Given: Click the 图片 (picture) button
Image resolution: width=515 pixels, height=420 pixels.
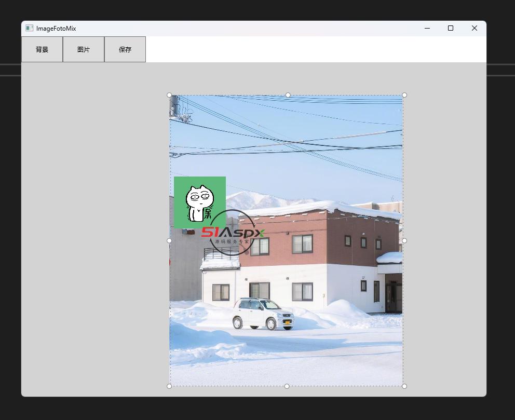Looking at the screenshot, I should click(x=84, y=49).
